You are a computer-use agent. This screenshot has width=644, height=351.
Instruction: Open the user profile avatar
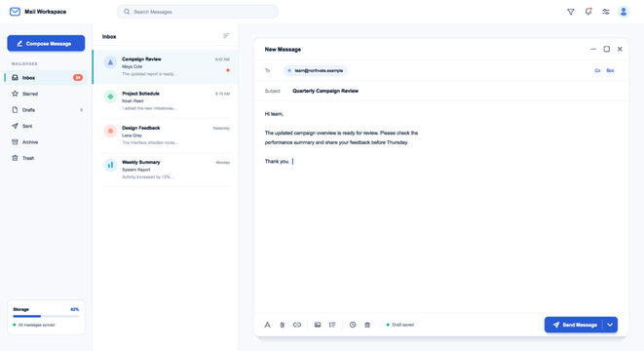[x=624, y=12]
